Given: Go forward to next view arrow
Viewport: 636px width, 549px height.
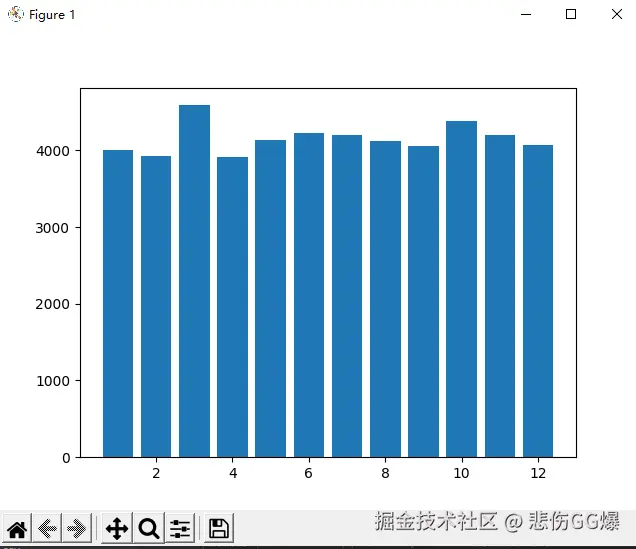Looking at the screenshot, I should (x=77, y=528).
